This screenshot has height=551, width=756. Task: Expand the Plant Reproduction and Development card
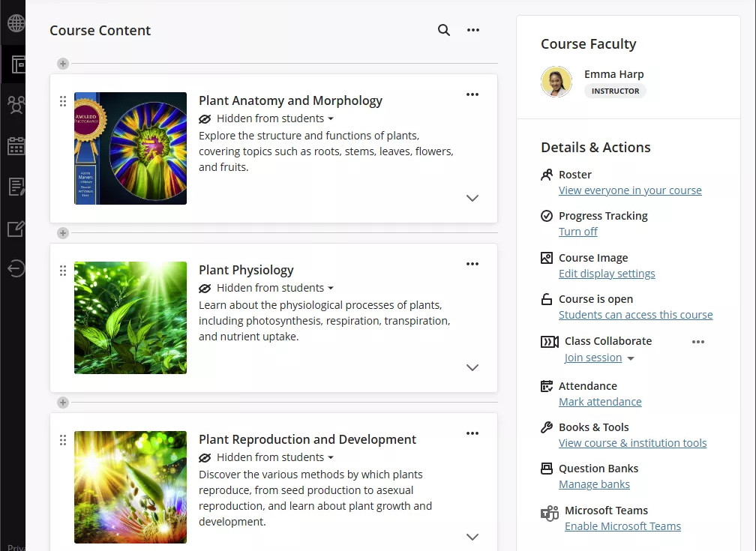click(472, 537)
